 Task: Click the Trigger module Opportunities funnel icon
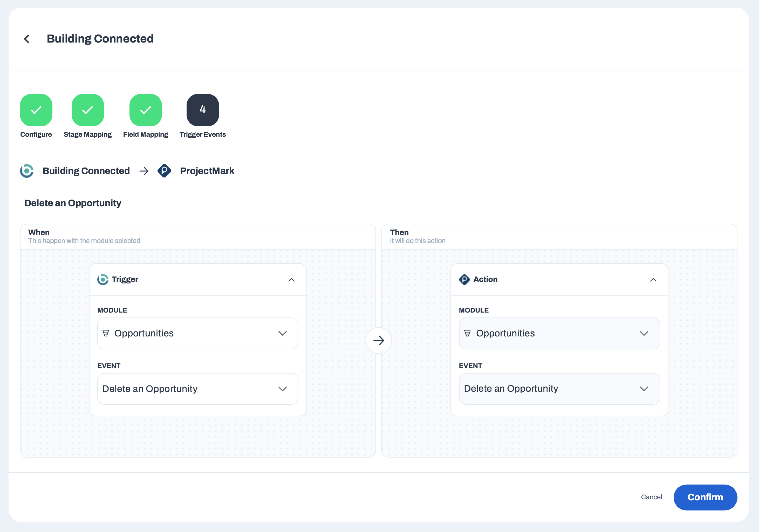[x=106, y=333]
